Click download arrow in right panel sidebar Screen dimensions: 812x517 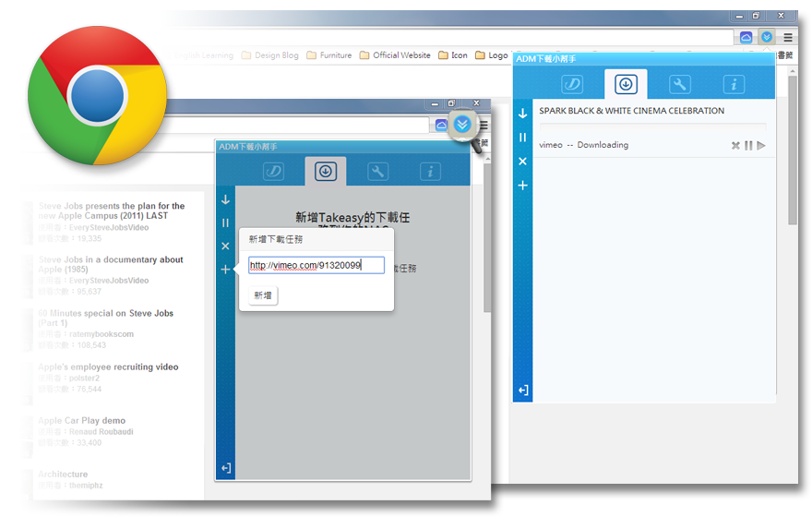[522, 114]
